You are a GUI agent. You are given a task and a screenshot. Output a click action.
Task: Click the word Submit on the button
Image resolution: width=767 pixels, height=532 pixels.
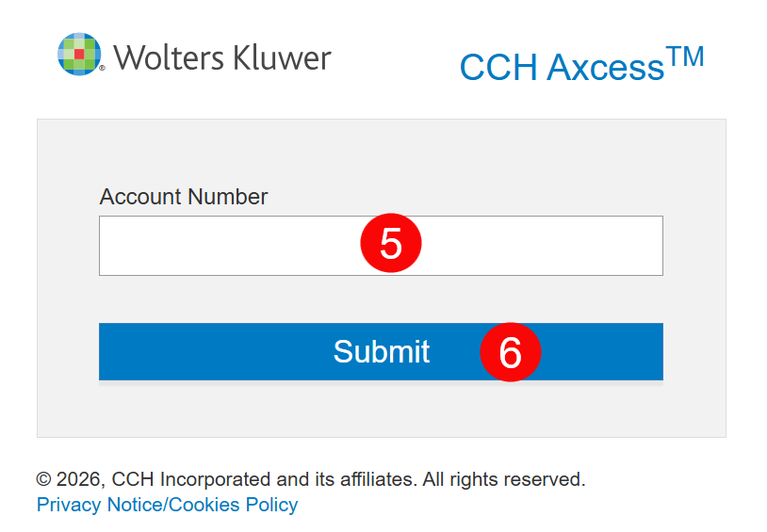[x=381, y=352]
